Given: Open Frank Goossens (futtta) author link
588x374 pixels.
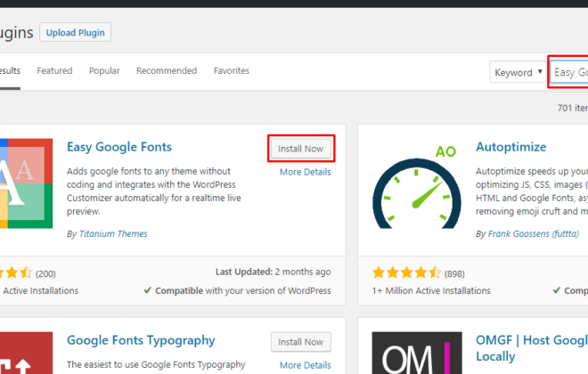Looking at the screenshot, I should point(534,234).
